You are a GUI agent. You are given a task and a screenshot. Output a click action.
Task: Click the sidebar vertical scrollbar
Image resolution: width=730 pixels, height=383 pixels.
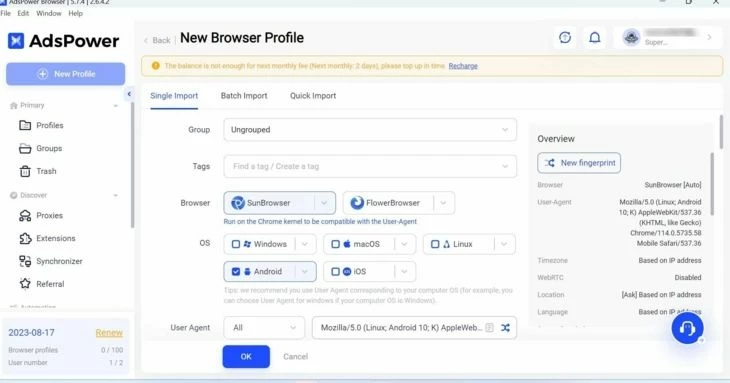(132, 165)
